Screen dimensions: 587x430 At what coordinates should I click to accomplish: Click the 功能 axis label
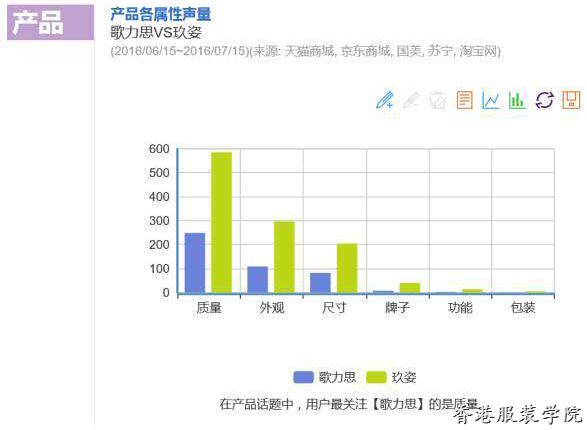460,308
